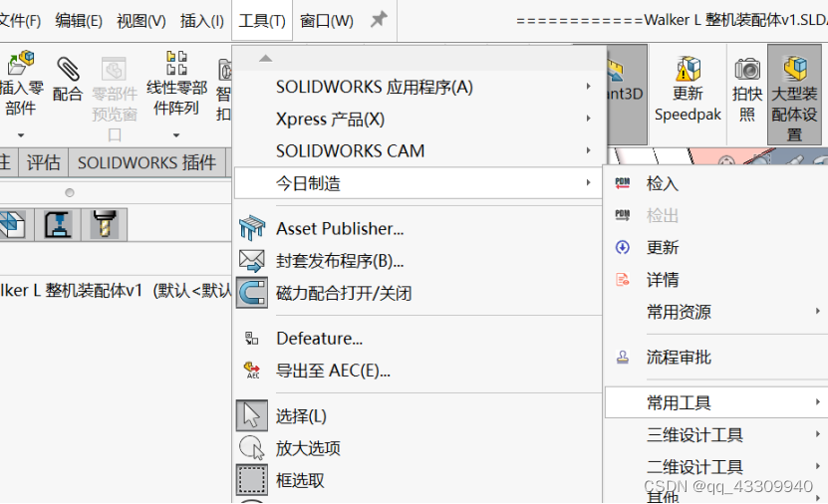
Task: Click the 插入零部件 icon
Action: (21, 63)
